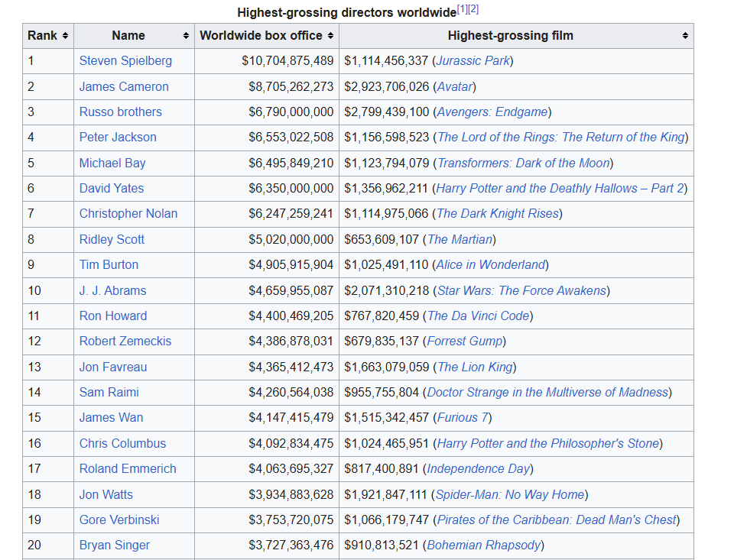Select box office value $8,705,262,273
Screen dimensions: 734x560
tap(291, 86)
